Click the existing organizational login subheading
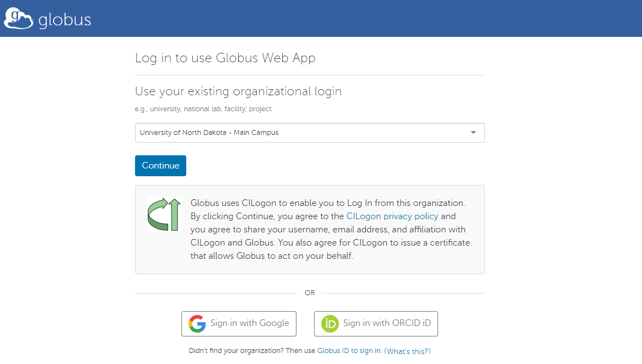This screenshot has height=364, width=642. pos(238,91)
